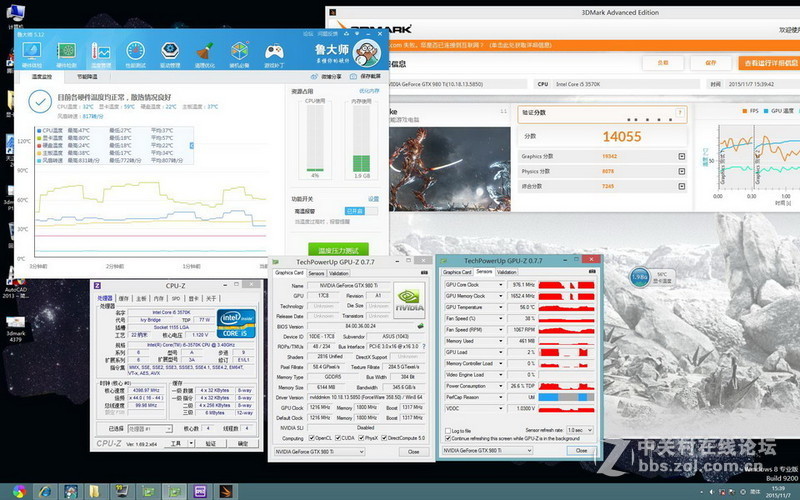Select 温度管理 thermometer icon in Ludashi
The image size is (800, 500).
point(101,55)
